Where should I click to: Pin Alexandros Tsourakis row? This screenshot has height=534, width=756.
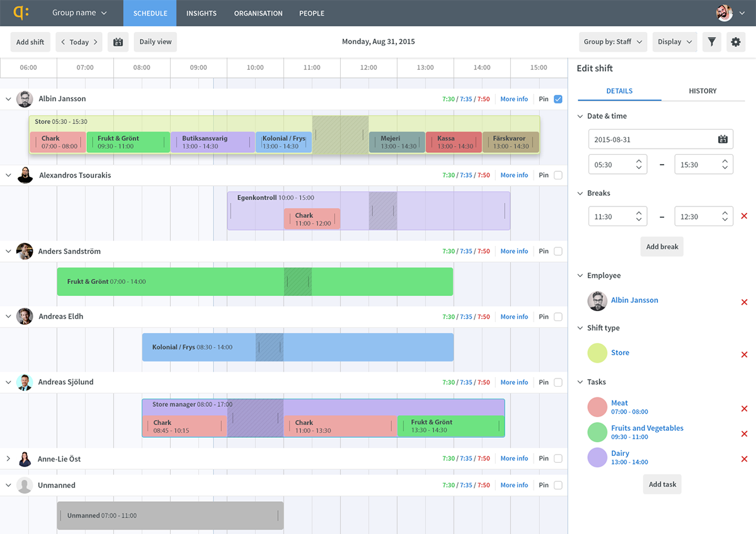click(558, 175)
